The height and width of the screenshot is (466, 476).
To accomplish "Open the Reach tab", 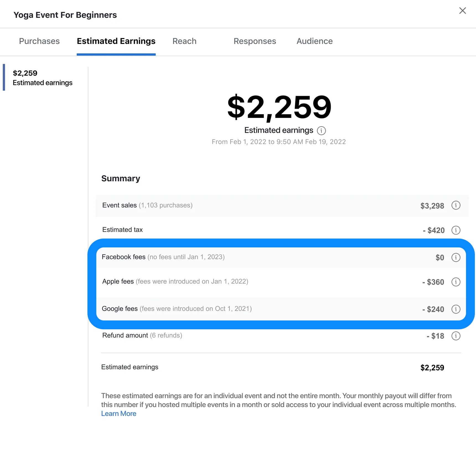I will (184, 41).
